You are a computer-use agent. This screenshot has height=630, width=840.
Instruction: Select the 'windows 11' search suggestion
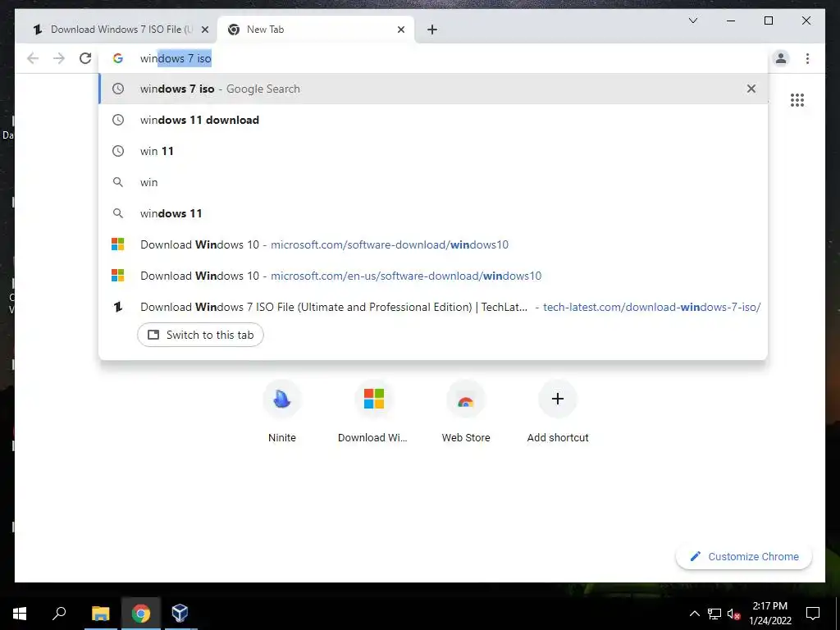(433, 213)
